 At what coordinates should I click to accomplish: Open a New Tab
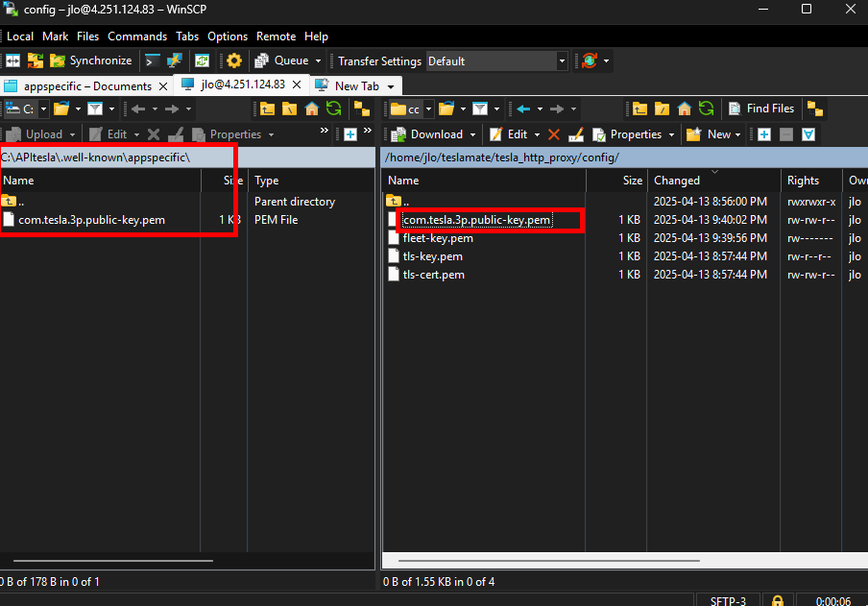(x=355, y=85)
